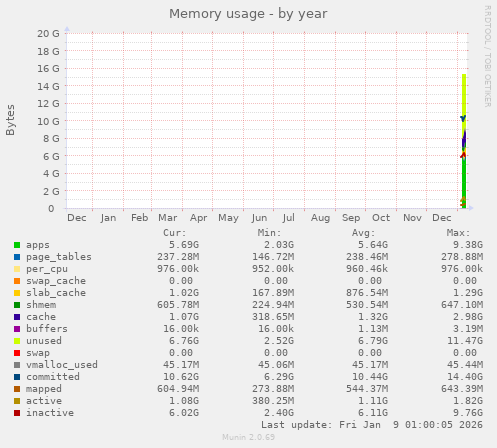
Task: Click the unused lime legend swatch
Action: (17, 341)
